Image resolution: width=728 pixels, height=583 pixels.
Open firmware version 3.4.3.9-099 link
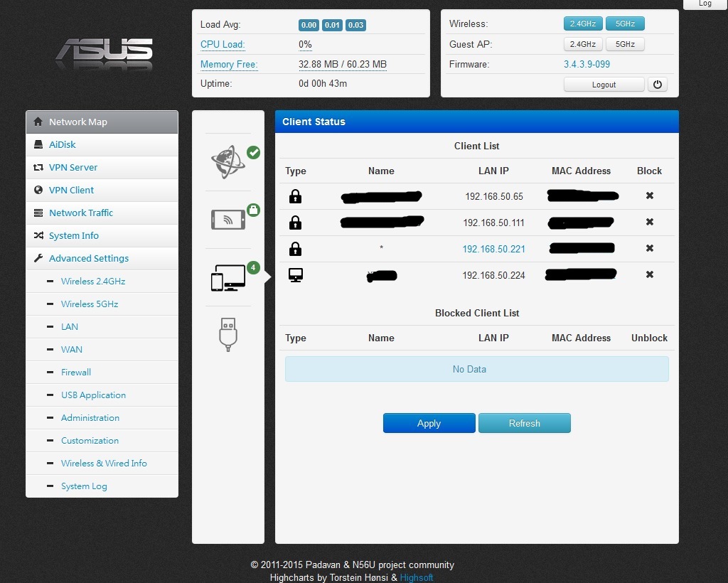pos(587,64)
